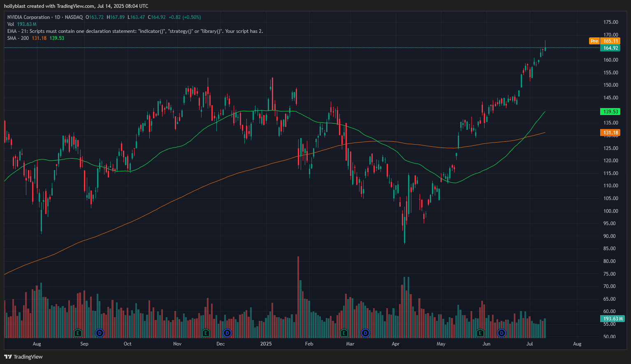The width and height of the screenshot is (631, 364).
Task: Click the NVIDIA Corporation symbol title
Action: click(28, 17)
